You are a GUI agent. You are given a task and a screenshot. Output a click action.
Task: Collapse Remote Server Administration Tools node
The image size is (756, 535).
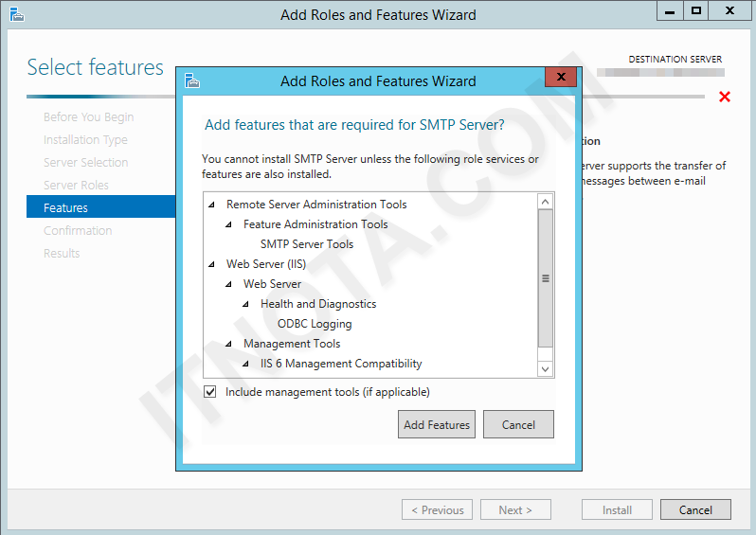pyautogui.click(x=211, y=205)
